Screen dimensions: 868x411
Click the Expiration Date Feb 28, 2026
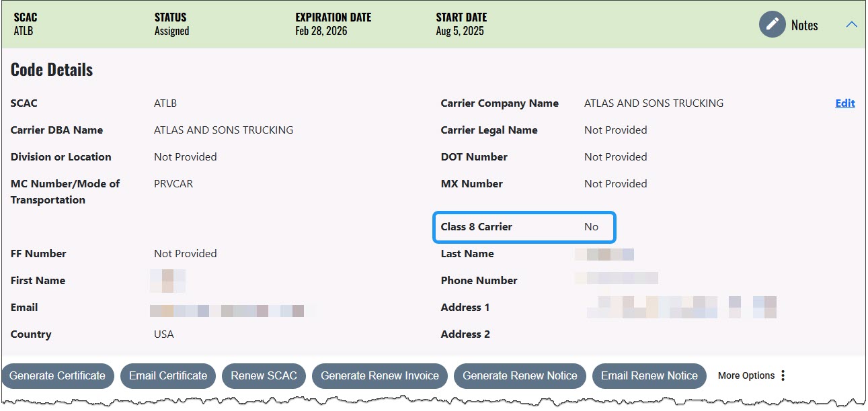[321, 31]
